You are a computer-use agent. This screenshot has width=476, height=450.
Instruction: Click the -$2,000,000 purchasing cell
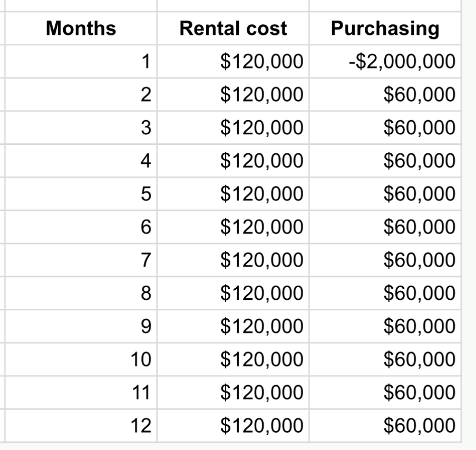[385, 61]
